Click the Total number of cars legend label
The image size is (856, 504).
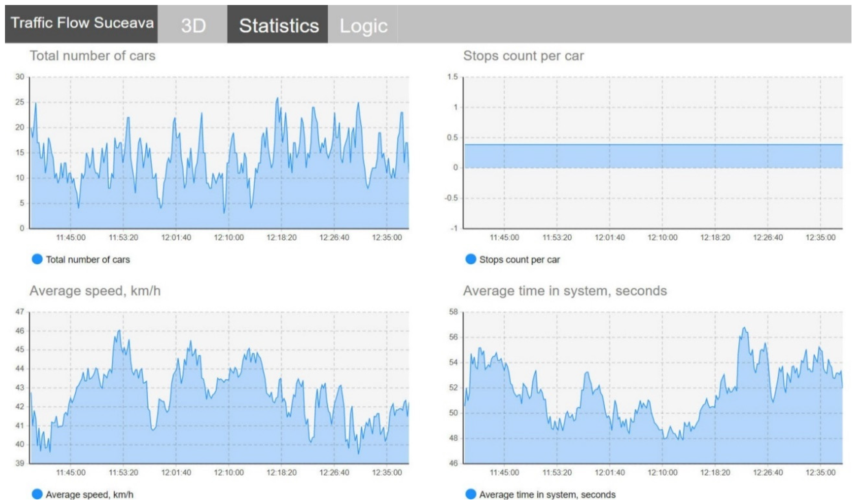click(x=88, y=260)
